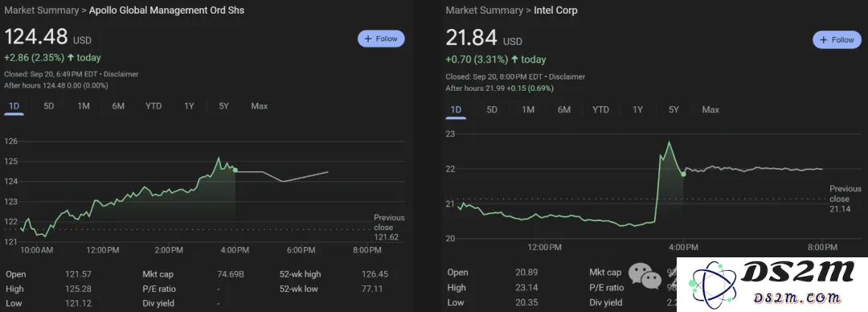Click Intel change +0.70 (3.31%) today
Image resolution: width=868 pixels, height=312 pixels.
point(496,60)
